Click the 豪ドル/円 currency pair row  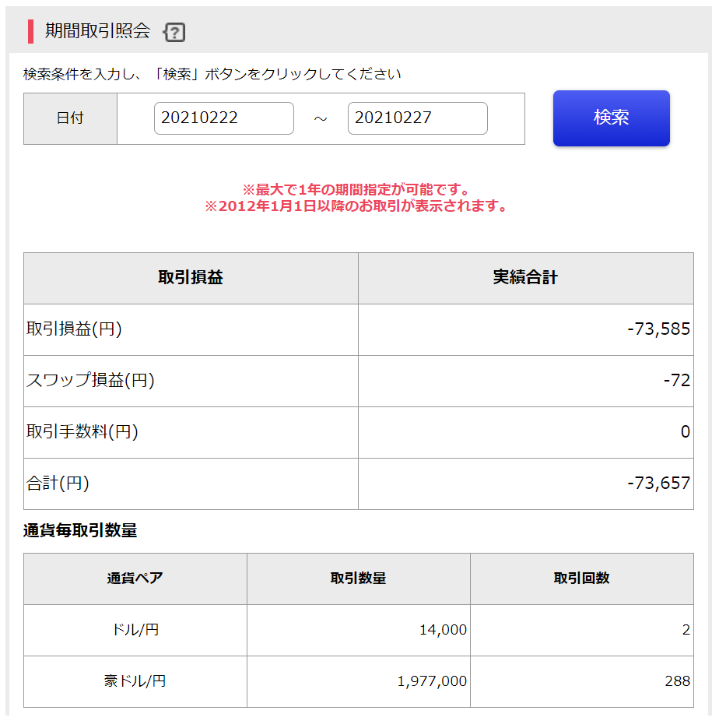[x=359, y=681]
